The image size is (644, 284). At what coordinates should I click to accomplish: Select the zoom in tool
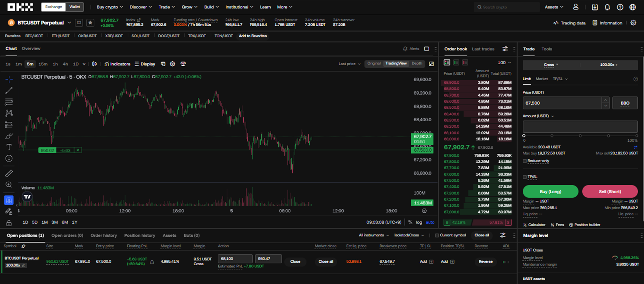[x=9, y=185]
